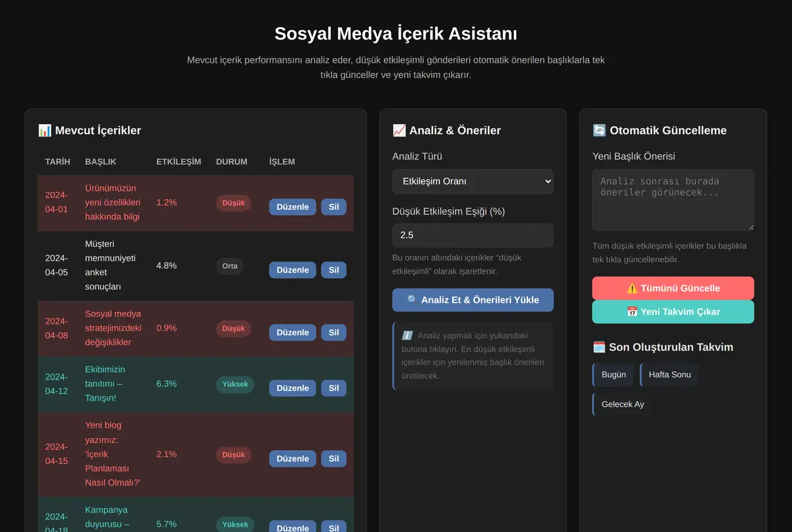Viewport: 792px width, 532px height.
Task: Click the ETKİLEŞİM column header
Action: pos(179,162)
